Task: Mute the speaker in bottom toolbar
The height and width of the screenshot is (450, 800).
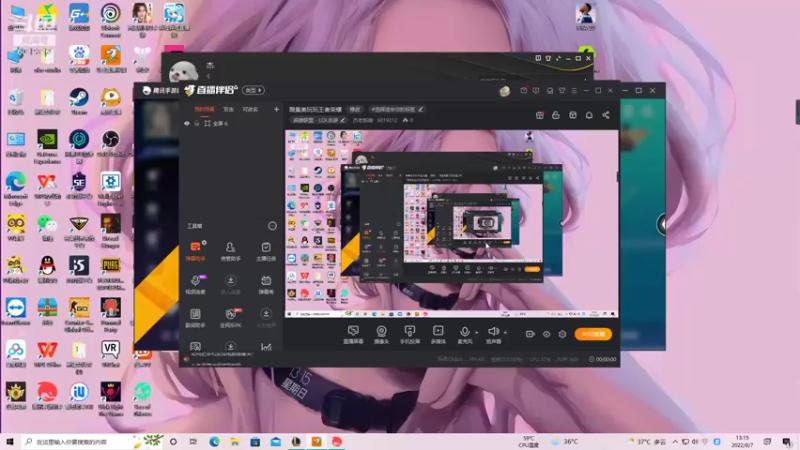Action: tap(493, 335)
